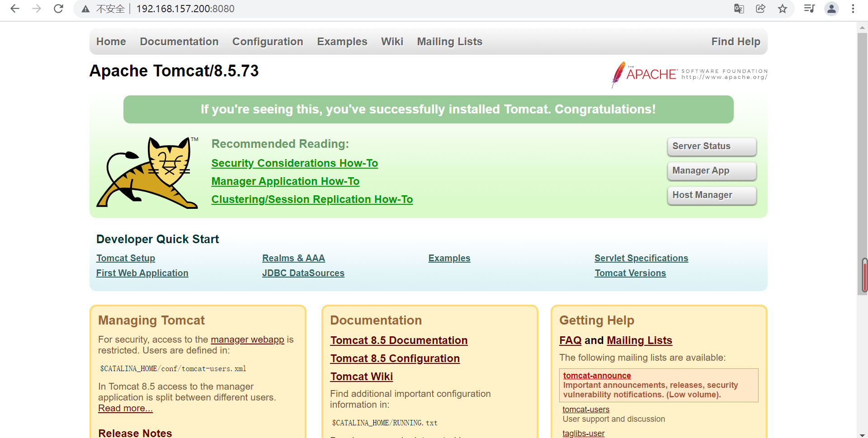The height and width of the screenshot is (438, 868).
Task: Open the Tomcat Versions link
Action: [x=630, y=273]
